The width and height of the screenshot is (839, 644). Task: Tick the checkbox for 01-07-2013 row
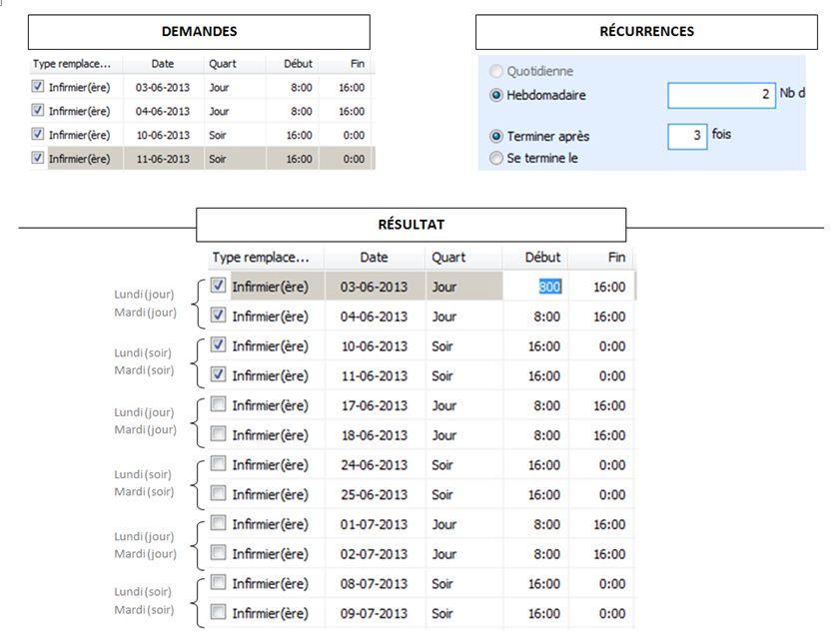click(218, 524)
